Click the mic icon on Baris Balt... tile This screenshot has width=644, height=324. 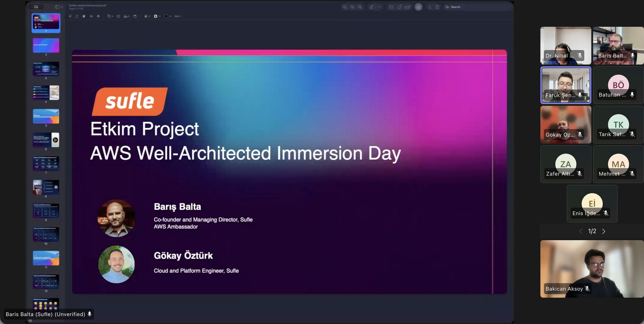(x=632, y=56)
